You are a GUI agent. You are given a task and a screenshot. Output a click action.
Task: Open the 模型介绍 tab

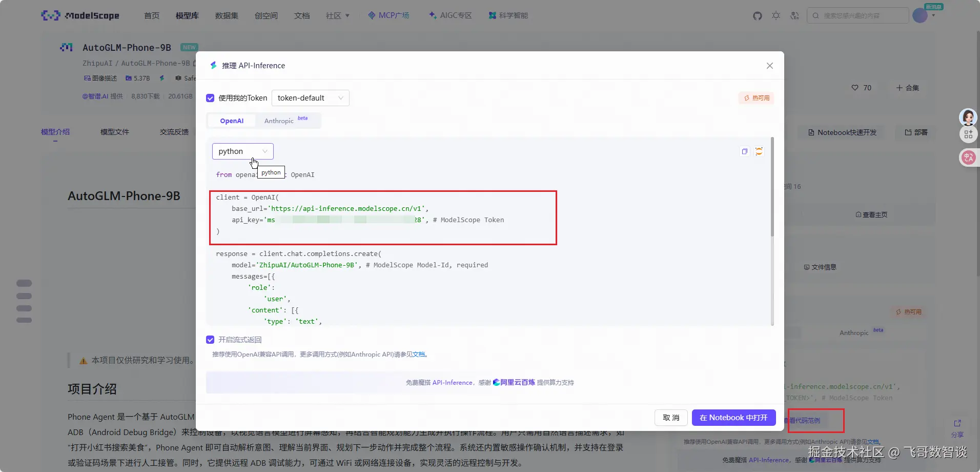point(55,132)
